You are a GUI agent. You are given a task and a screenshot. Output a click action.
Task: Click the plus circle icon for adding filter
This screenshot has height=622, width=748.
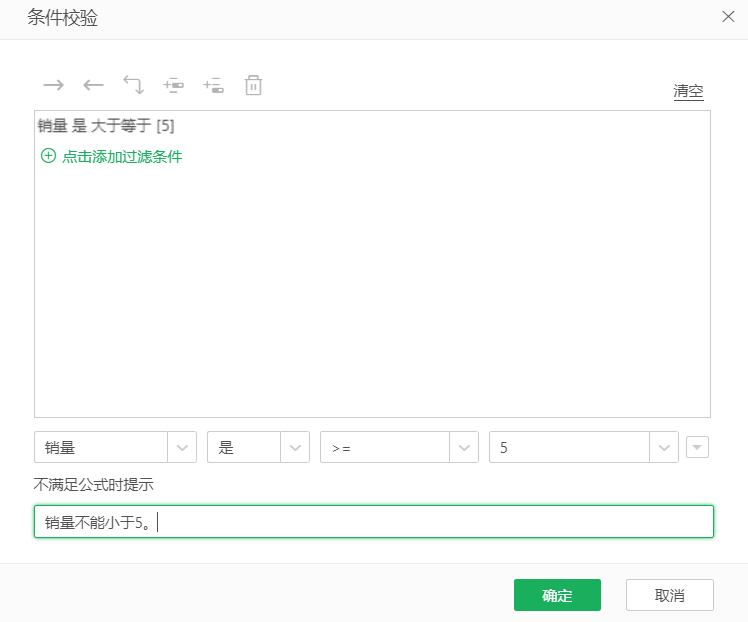point(48,156)
